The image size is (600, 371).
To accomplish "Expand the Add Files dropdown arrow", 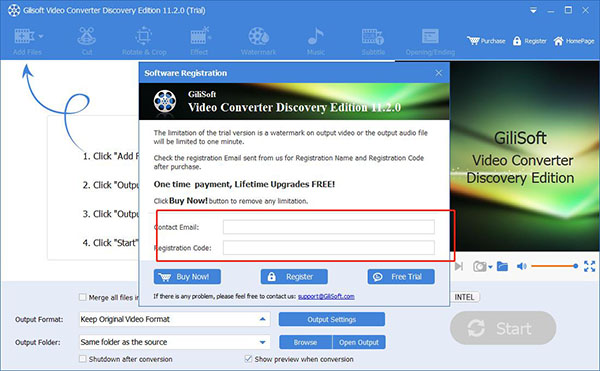I will coord(41,36).
